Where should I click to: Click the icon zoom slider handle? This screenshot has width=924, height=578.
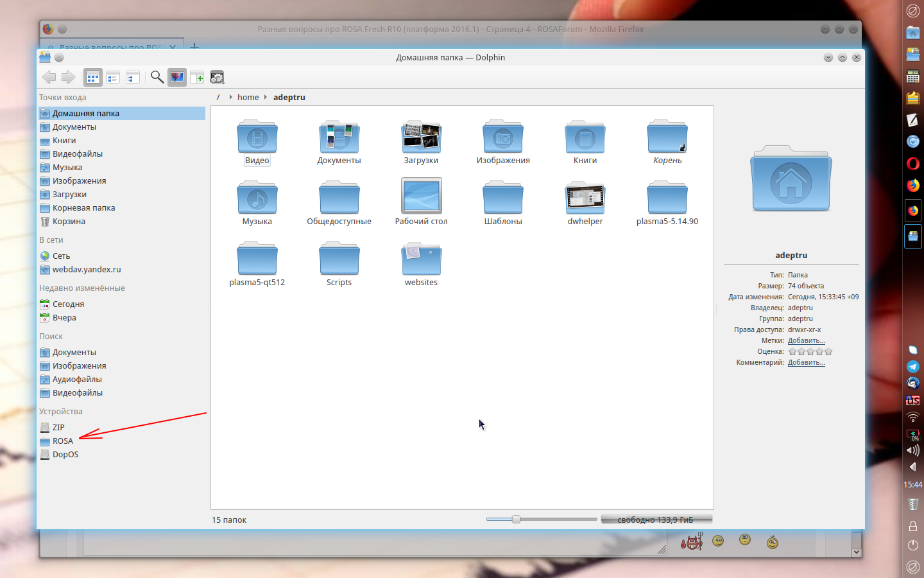516,520
